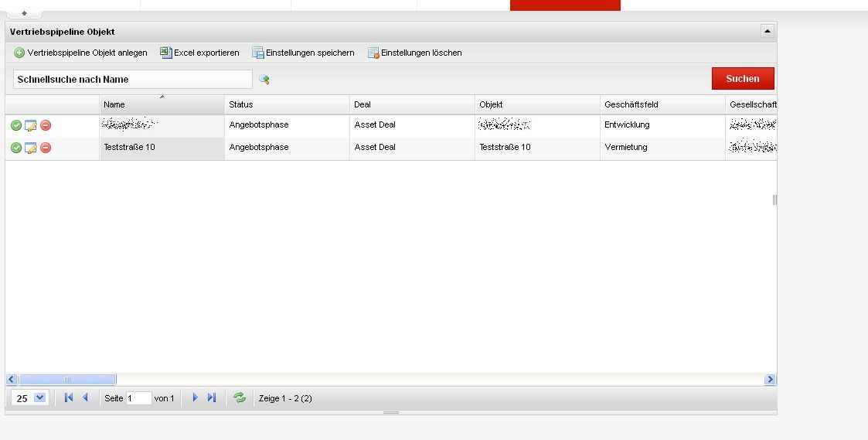Screen dimensions: 868x440
Task: Click edit icon in Teststraße 10 row
Action: [x=30, y=148]
